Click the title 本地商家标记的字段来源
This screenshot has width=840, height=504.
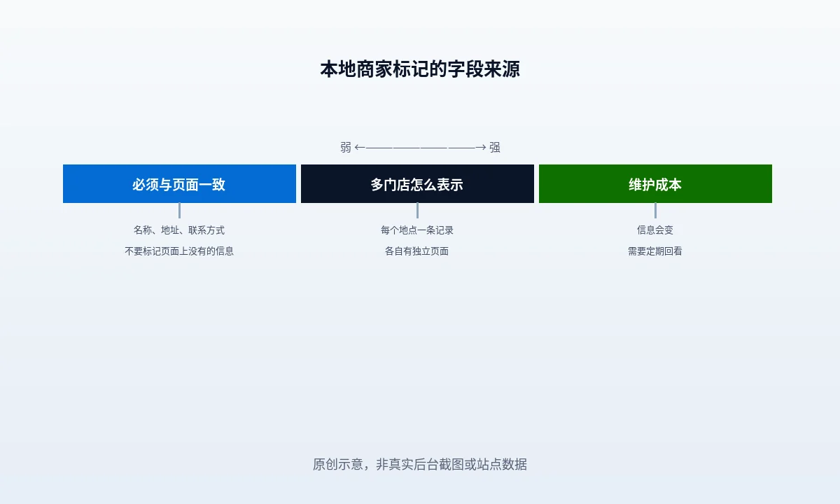coord(420,69)
